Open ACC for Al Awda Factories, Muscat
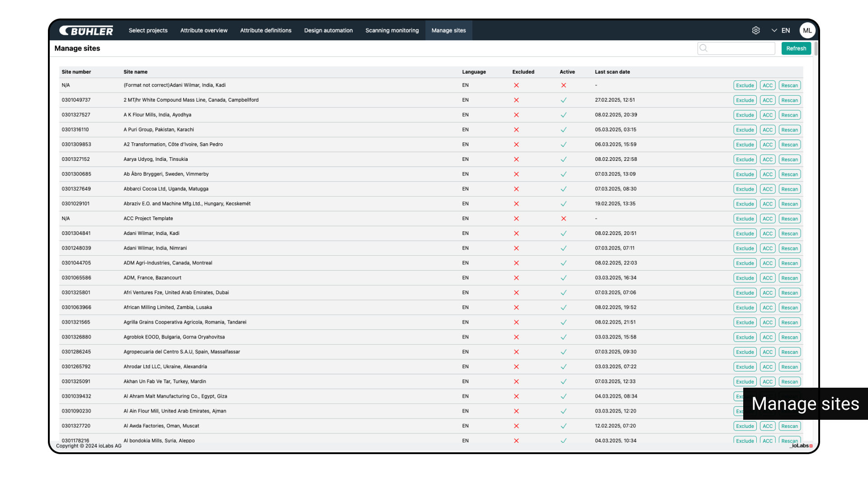 768,426
